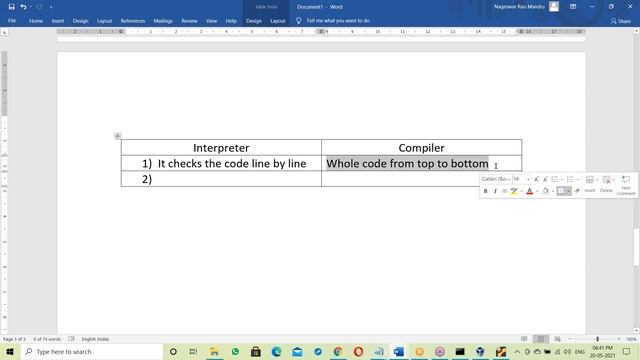
Task: Open the View ribbon tab
Action: click(211, 20)
